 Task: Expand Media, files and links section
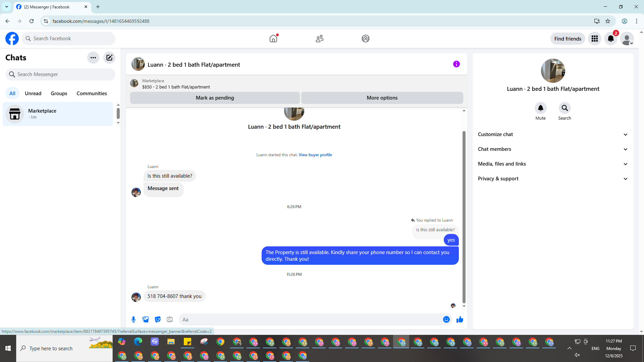(553, 164)
